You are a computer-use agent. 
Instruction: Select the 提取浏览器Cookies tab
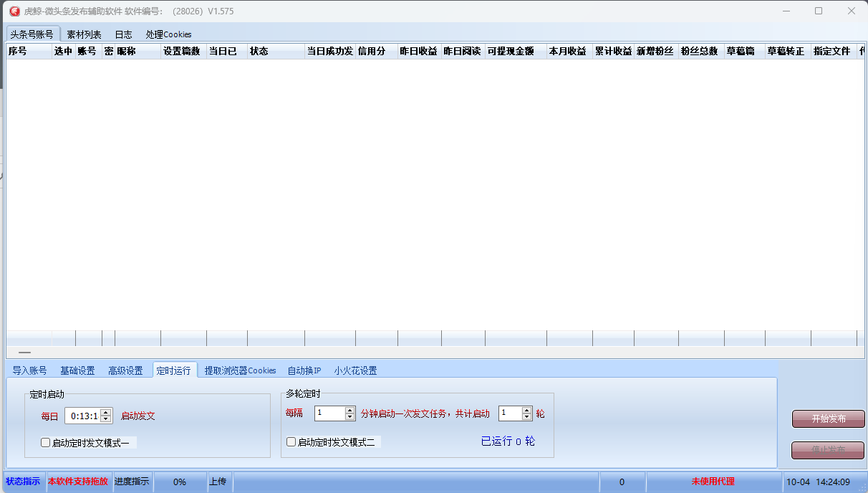point(240,370)
